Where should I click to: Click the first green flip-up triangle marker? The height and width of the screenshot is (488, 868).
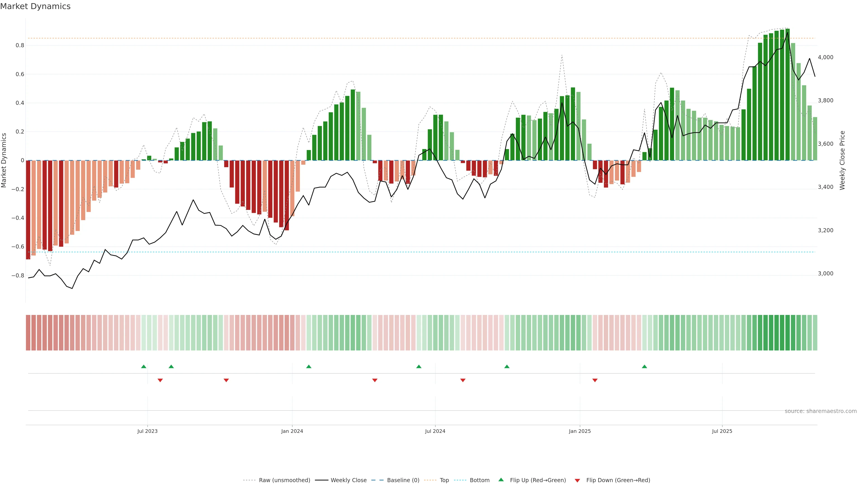tap(144, 366)
